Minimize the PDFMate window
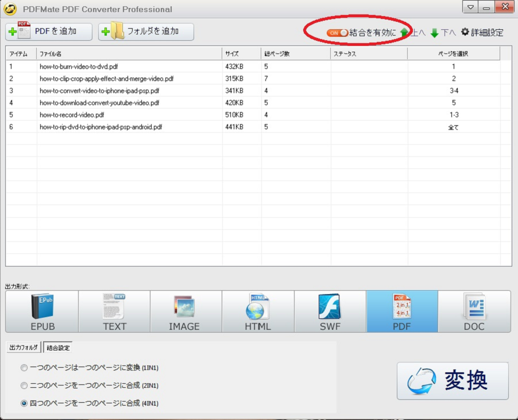 click(486, 7)
